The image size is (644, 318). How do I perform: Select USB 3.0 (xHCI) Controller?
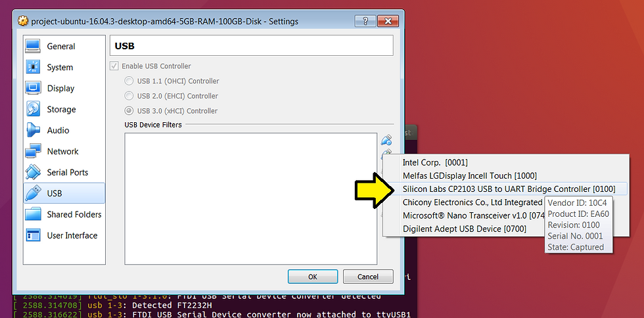point(172,110)
